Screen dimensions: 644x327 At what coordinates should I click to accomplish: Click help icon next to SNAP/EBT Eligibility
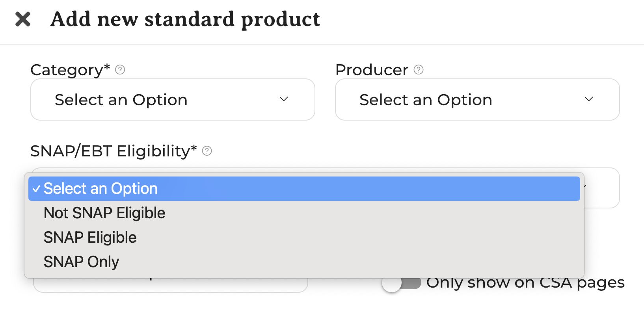point(207,151)
